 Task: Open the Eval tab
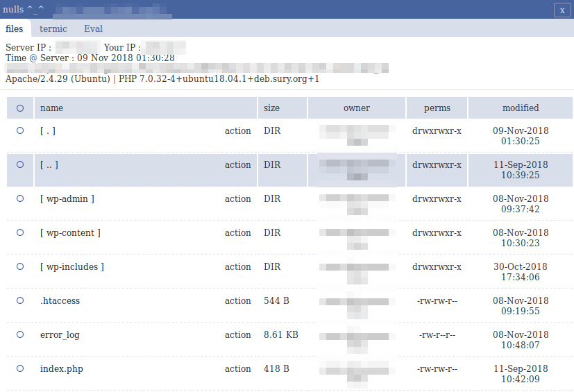(x=94, y=28)
